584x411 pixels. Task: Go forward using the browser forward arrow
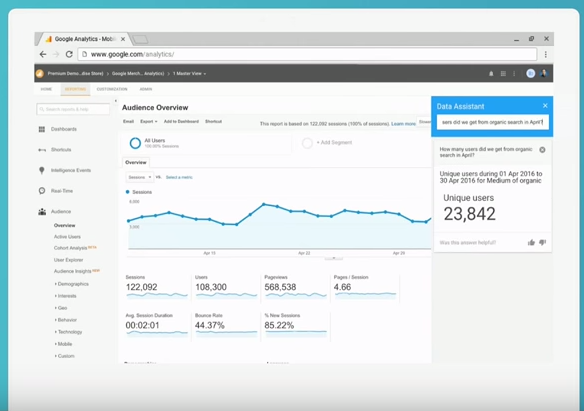pos(56,54)
